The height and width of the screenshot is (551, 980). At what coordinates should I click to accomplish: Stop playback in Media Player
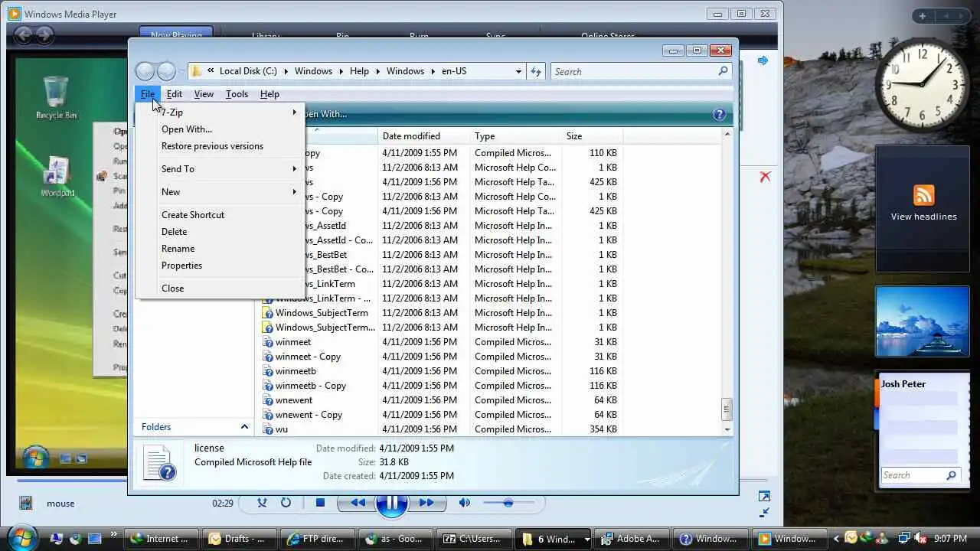[x=320, y=503]
